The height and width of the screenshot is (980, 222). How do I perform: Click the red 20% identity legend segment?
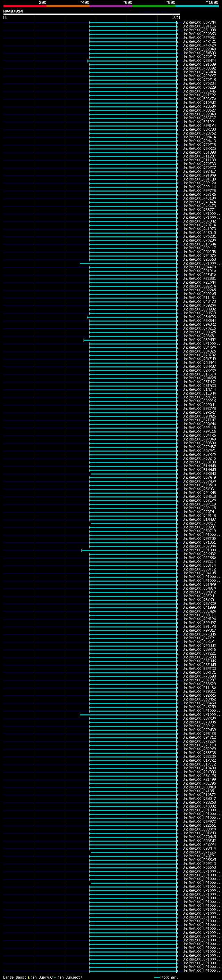25,6
